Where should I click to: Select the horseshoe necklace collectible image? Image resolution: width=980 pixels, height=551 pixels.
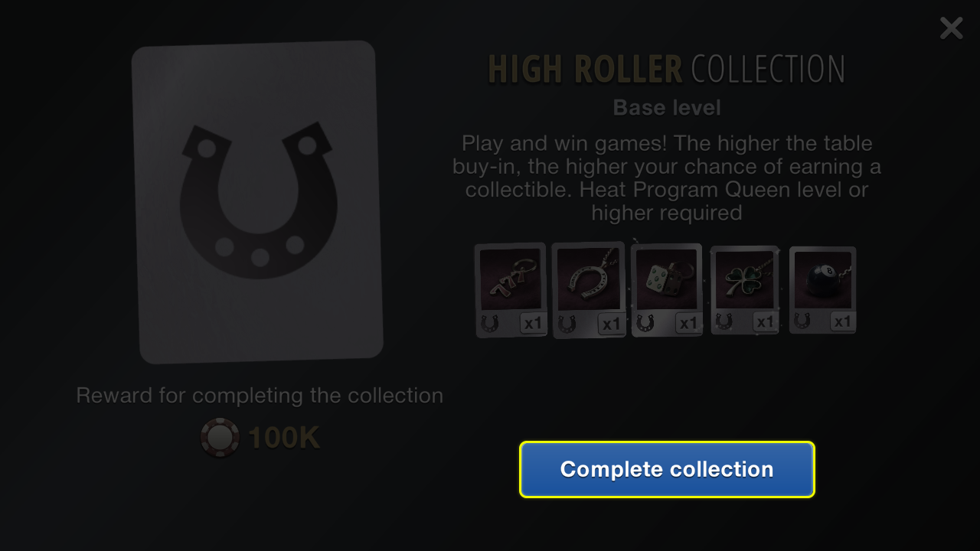(588, 279)
